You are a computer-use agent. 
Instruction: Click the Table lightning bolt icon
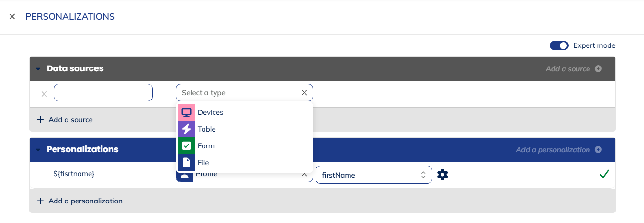186,129
